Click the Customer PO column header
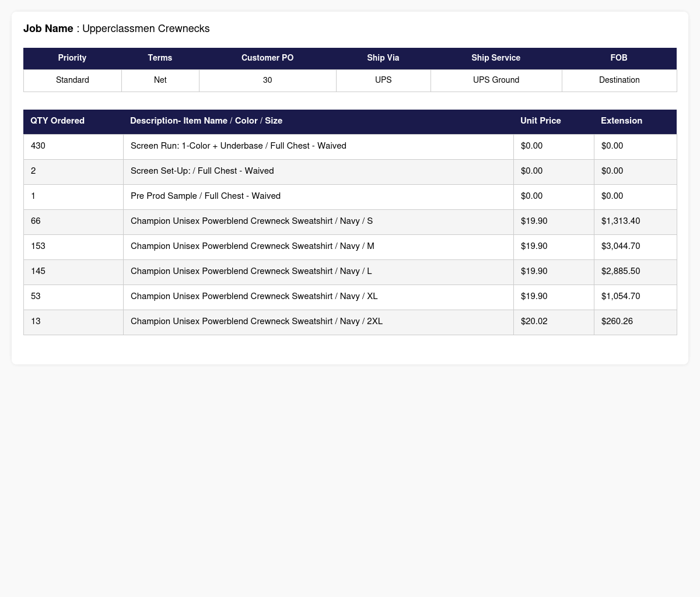Screen dimensions: 700x597 (268, 58)
